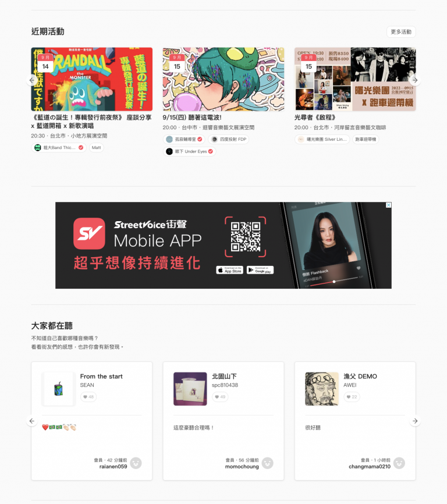This screenshot has width=447, height=504.
Task: Click the 跑車迴帶機 artist tag
Action: click(x=366, y=139)
